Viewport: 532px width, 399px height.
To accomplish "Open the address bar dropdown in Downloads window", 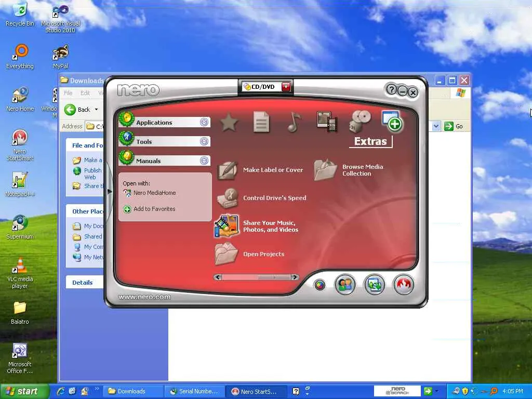I will 436,126.
